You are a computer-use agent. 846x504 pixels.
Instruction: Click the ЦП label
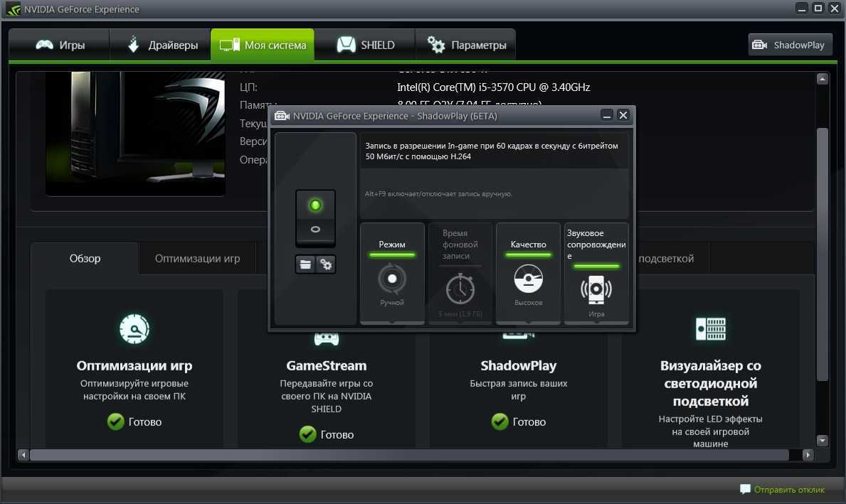click(x=249, y=87)
